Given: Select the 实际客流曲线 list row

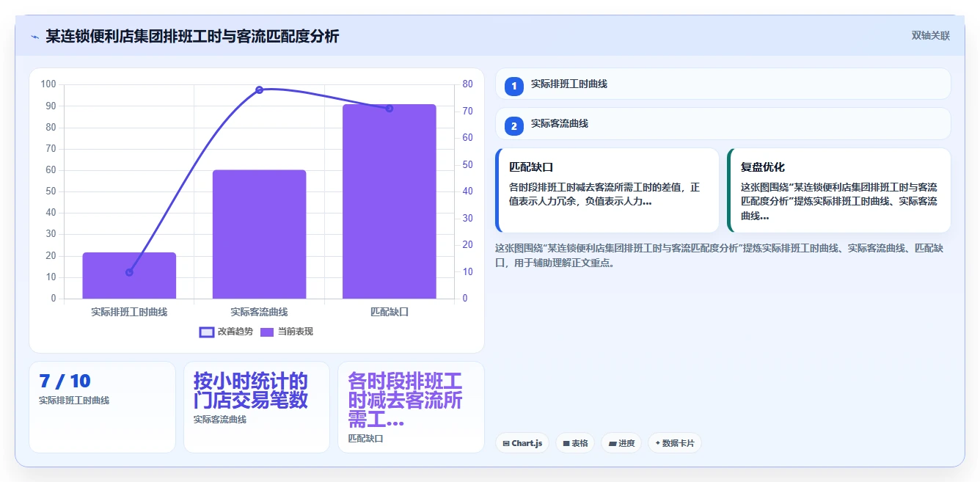Looking at the screenshot, I should [x=723, y=123].
